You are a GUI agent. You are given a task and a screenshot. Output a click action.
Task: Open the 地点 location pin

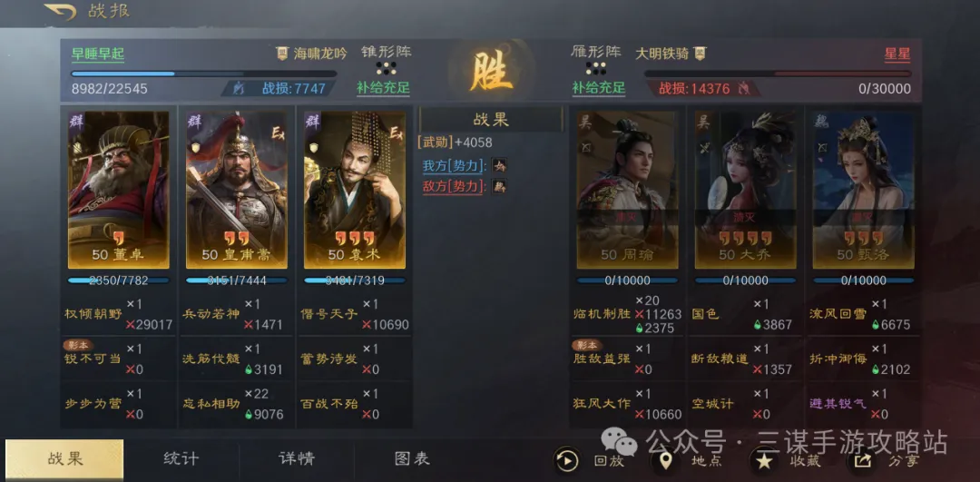(665, 461)
